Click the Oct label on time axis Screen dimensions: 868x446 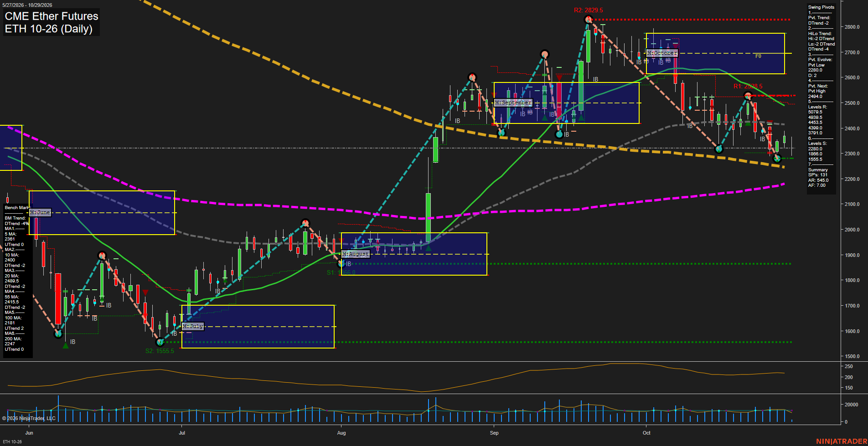(x=646, y=433)
